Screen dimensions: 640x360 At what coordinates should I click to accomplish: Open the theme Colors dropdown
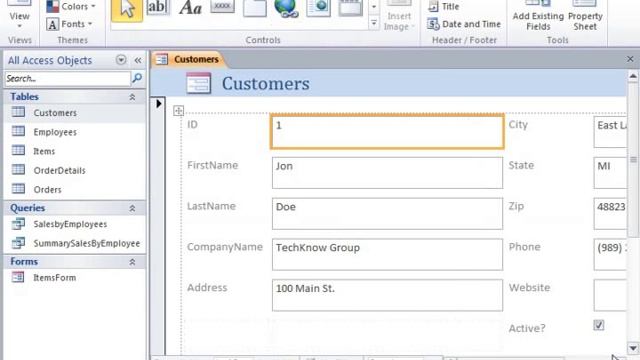(x=71, y=7)
